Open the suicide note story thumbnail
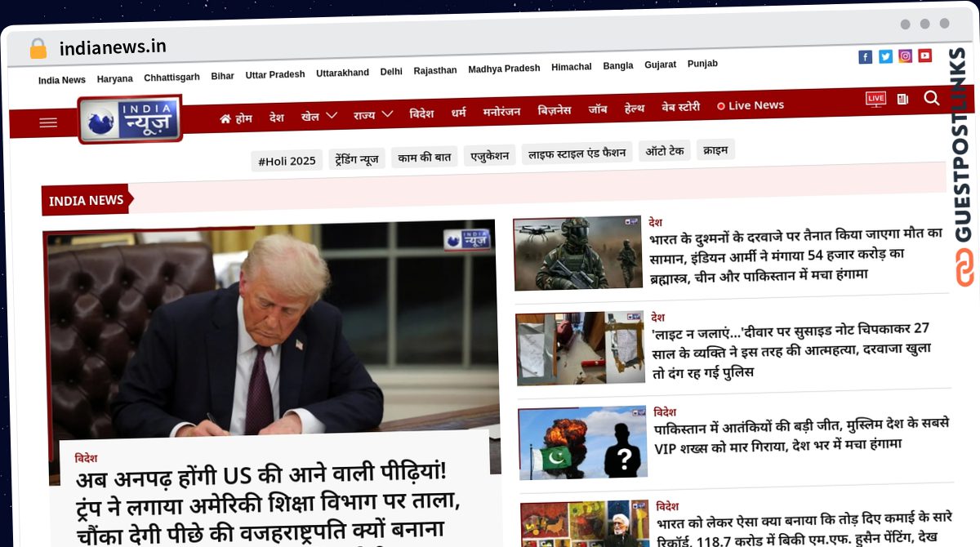This screenshot has width=980, height=547. pos(581,348)
